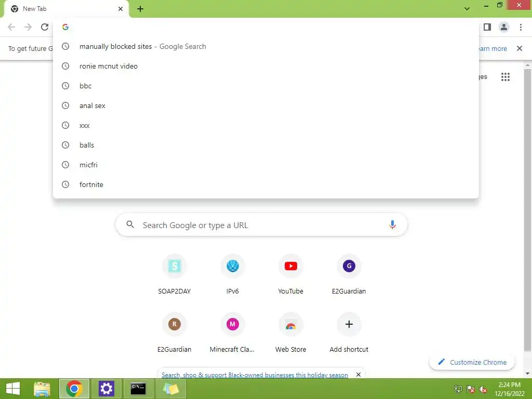Open Chrome's three-dot menu
The width and height of the screenshot is (532, 399).
pyautogui.click(x=521, y=27)
